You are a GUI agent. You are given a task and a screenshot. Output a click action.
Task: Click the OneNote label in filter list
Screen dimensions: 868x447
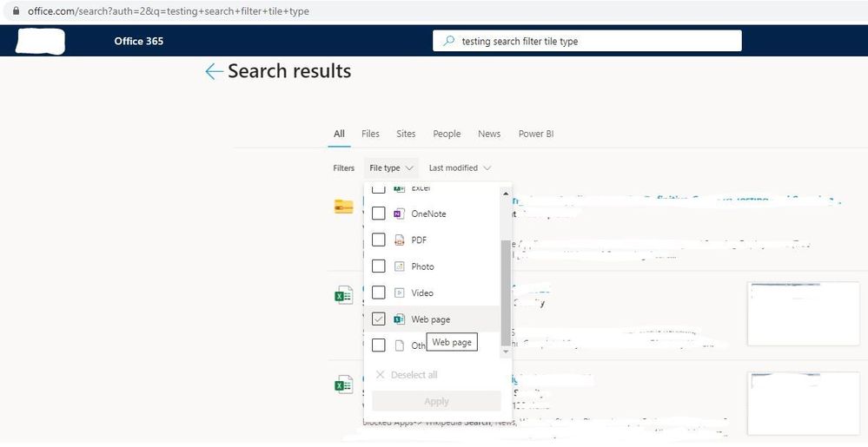point(428,214)
